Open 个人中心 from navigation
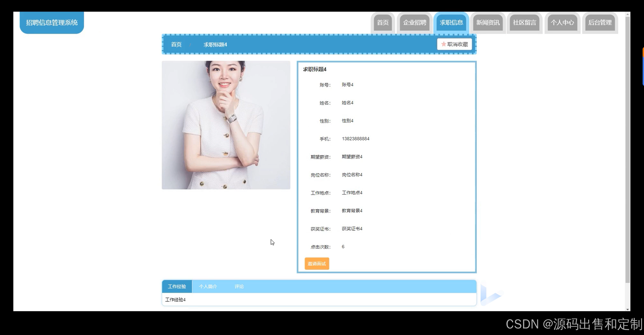Viewport: 644px width, 335px height. click(562, 23)
